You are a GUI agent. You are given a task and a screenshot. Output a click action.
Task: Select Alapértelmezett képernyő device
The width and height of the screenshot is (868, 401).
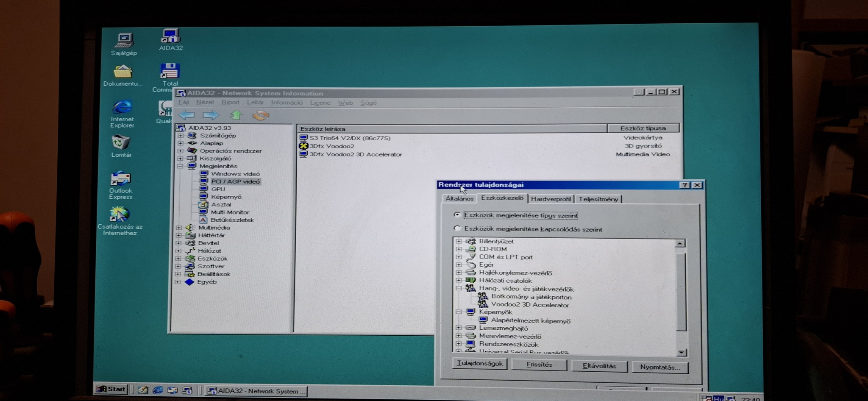pos(531,321)
